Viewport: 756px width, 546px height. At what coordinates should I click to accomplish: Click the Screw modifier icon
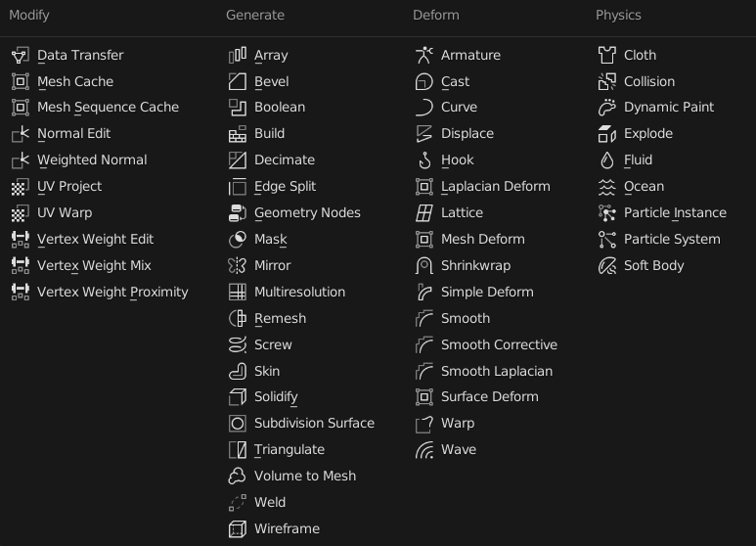click(238, 344)
